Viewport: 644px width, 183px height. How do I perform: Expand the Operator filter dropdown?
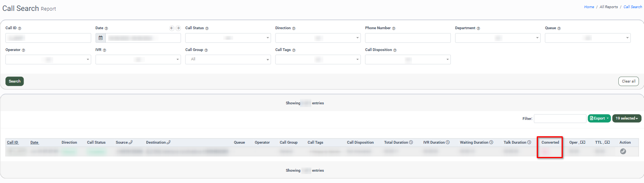(48, 60)
